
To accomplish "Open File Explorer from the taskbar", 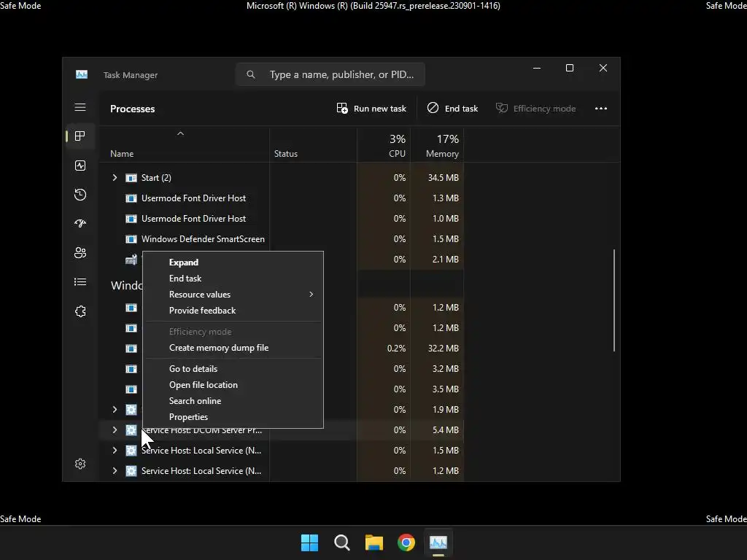I will [374, 542].
